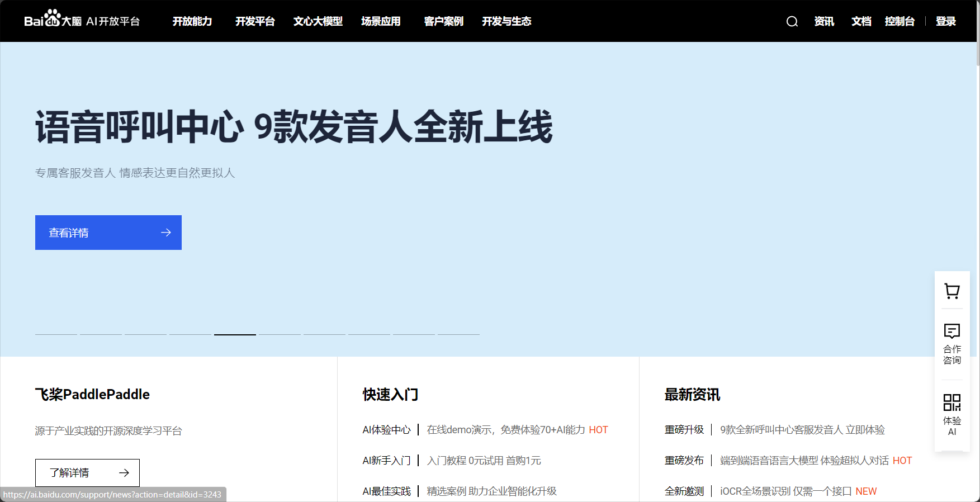Open the 文心大模型 menu
Screen dimensions: 980x502
point(318,21)
